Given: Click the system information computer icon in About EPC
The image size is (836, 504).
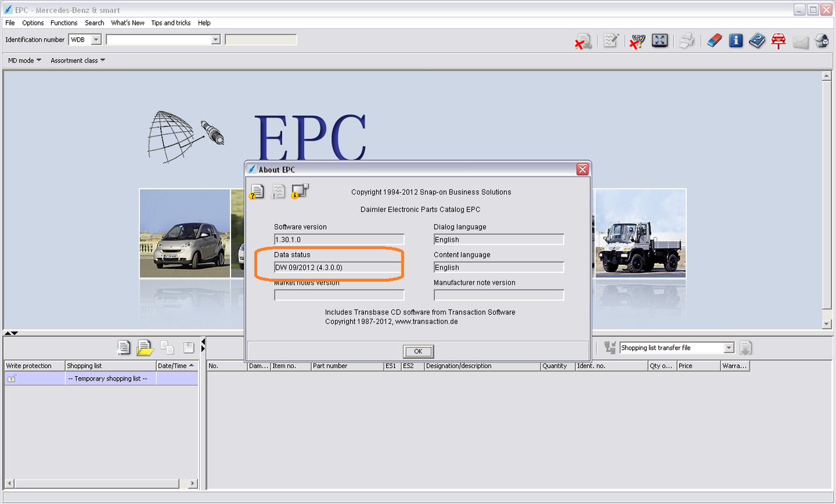Looking at the screenshot, I should (300, 191).
